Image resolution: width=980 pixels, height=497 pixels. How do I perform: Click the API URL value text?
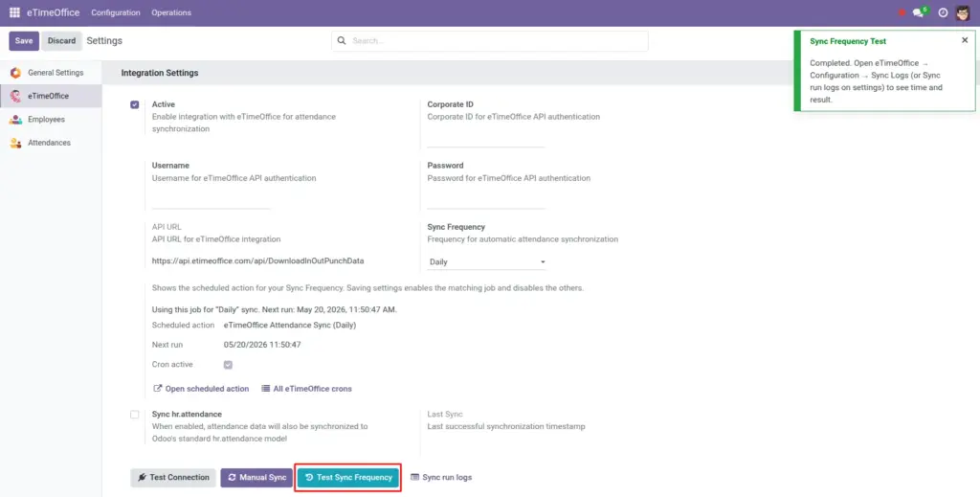coord(258,261)
